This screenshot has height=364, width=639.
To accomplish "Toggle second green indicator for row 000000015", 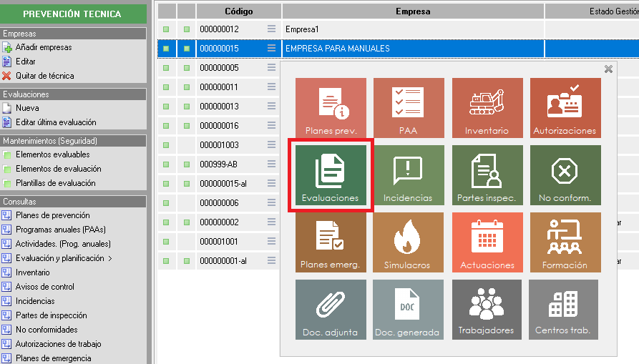I will (x=187, y=49).
